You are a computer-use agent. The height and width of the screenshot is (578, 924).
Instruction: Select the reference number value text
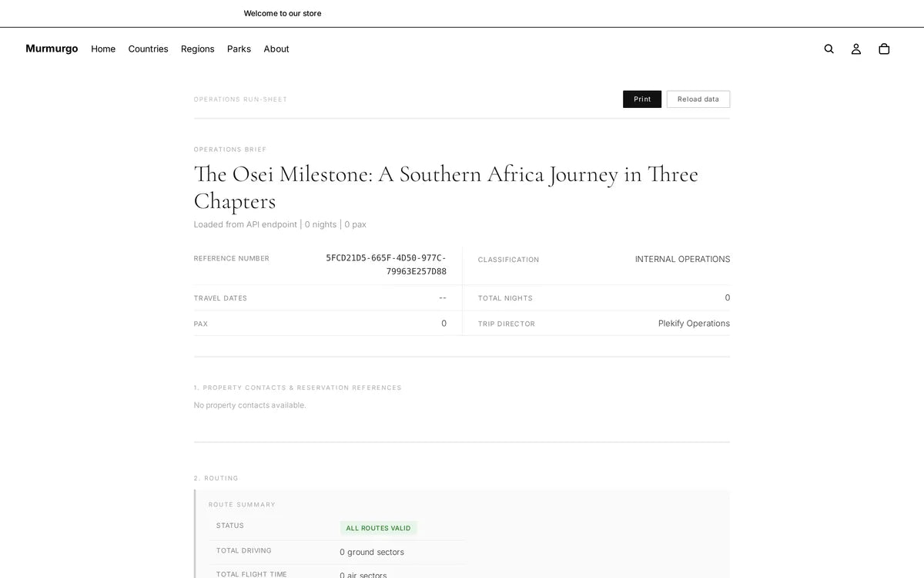coord(386,264)
